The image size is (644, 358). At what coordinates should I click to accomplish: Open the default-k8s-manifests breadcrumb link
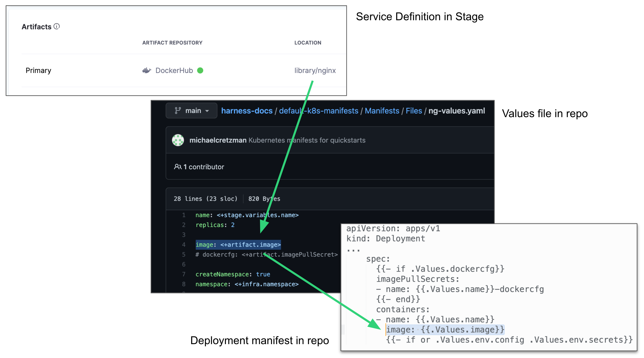(x=319, y=111)
